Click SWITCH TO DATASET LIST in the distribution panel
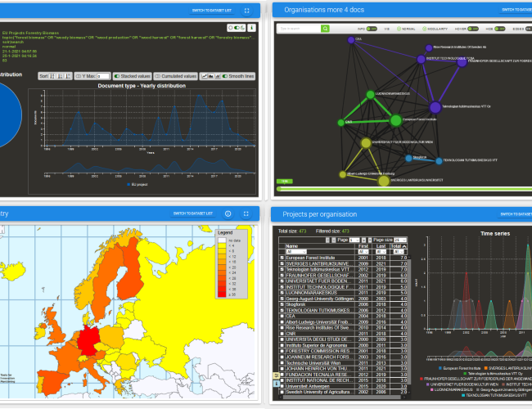This screenshot has height=409, width=532. click(x=212, y=11)
